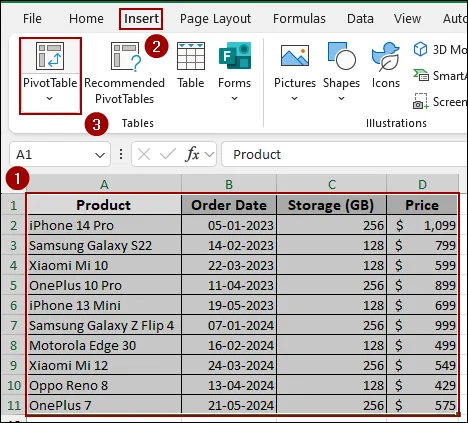The width and height of the screenshot is (468, 423).
Task: Select the price cell 575
Action: tap(422, 405)
